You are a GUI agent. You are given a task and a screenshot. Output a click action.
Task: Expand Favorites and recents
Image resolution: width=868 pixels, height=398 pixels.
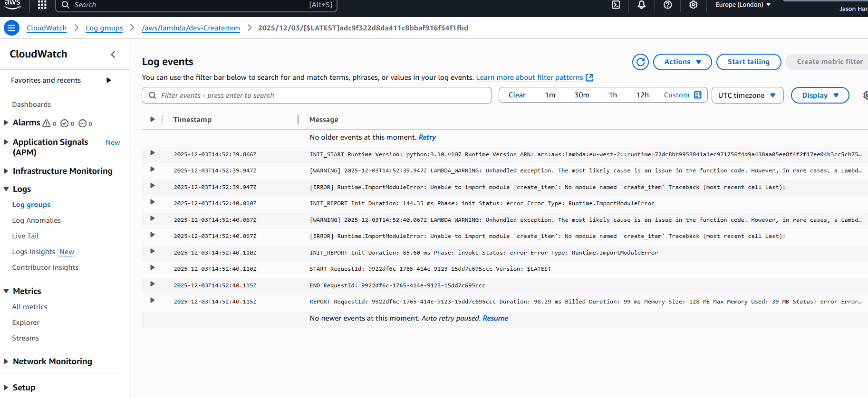[x=108, y=80]
